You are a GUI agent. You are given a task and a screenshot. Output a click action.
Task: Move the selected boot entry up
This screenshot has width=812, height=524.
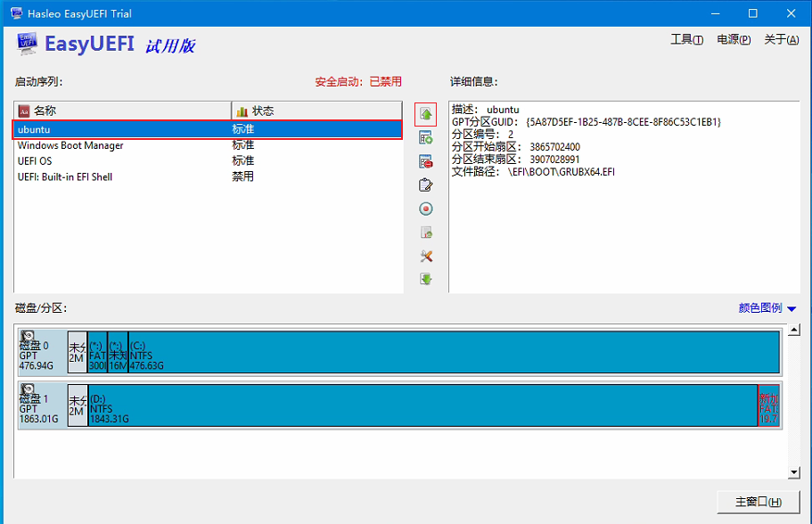(426, 114)
